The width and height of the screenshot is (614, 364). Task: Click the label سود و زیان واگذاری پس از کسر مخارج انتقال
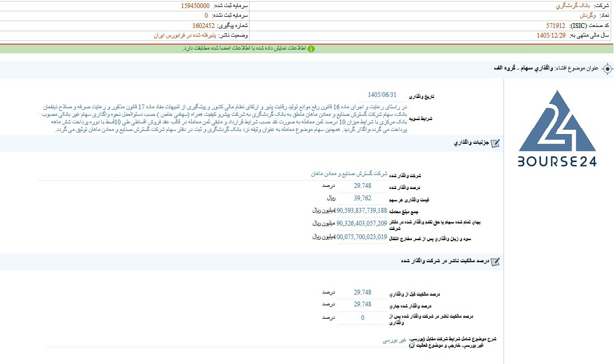[430, 239]
